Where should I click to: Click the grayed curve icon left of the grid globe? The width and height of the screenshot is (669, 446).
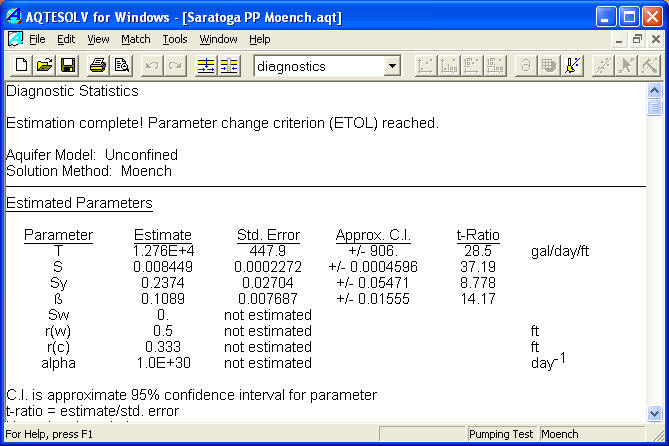tap(526, 66)
